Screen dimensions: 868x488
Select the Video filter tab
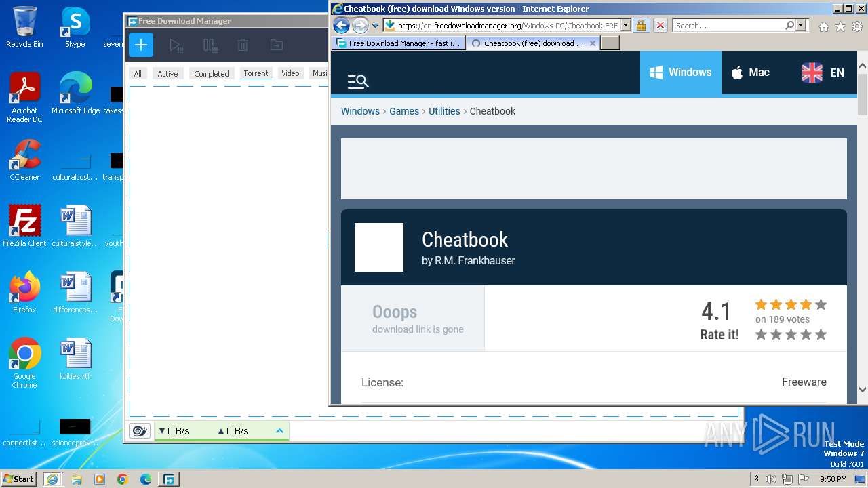290,73
